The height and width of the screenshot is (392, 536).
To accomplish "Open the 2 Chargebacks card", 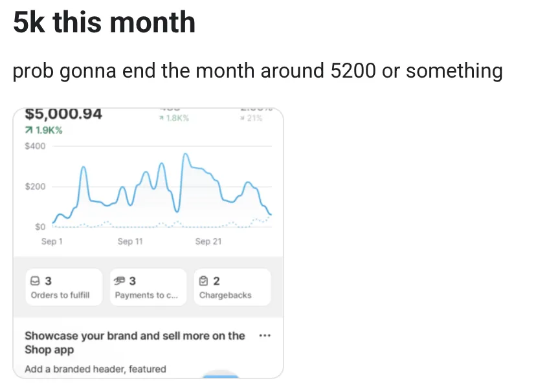I will (232, 287).
